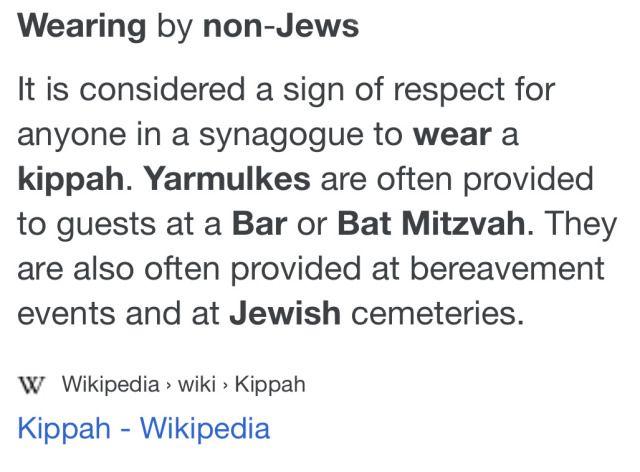The width and height of the screenshot is (640, 472).
Task: Click the bold 'non-Jews' in heading
Action: [x=281, y=26]
